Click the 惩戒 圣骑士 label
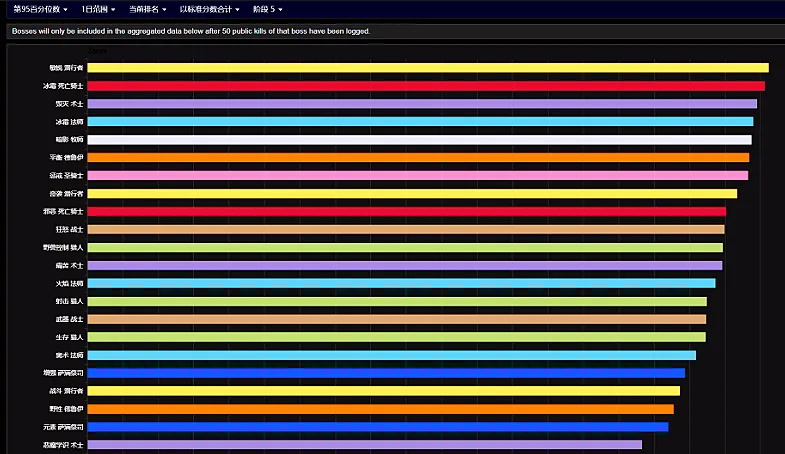The height and width of the screenshot is (454, 785). pyautogui.click(x=66, y=175)
